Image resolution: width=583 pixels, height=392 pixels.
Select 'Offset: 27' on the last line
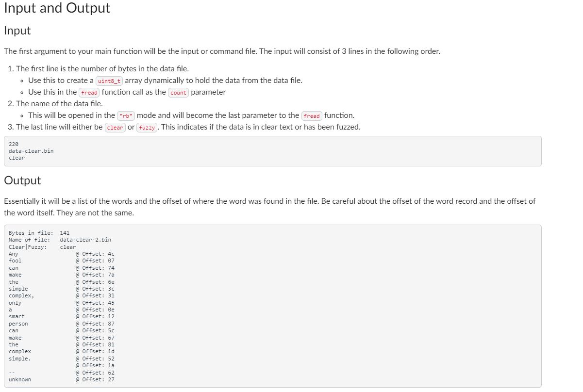tap(95, 379)
